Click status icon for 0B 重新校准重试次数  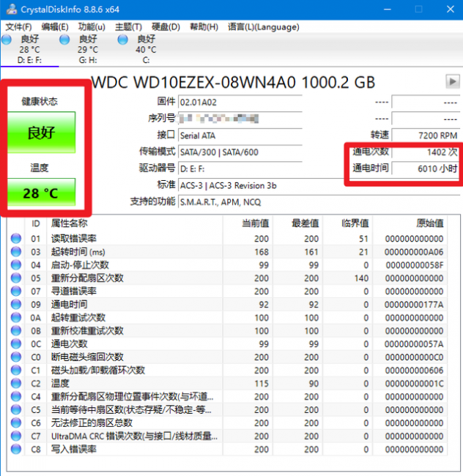point(16,330)
